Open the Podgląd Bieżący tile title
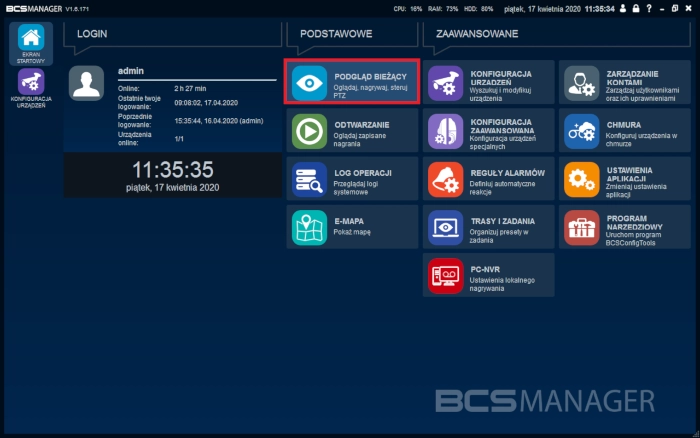Screen dimensions: 700x438 pos(371,77)
